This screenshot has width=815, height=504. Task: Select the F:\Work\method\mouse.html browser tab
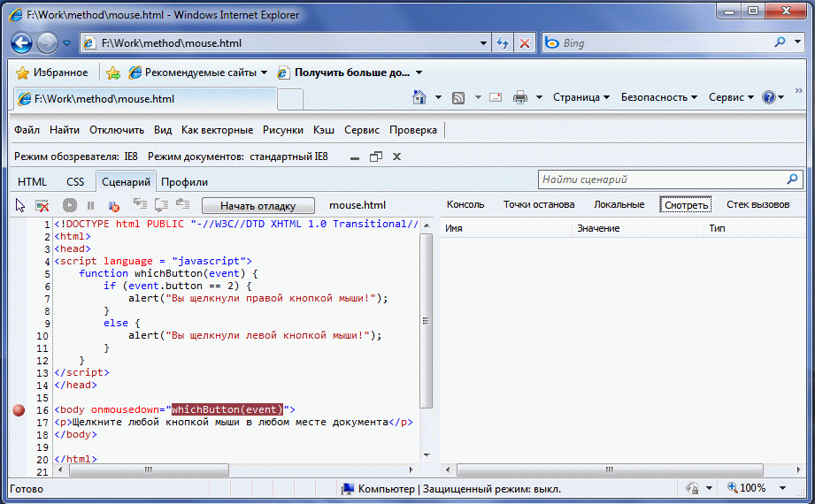tap(144, 99)
